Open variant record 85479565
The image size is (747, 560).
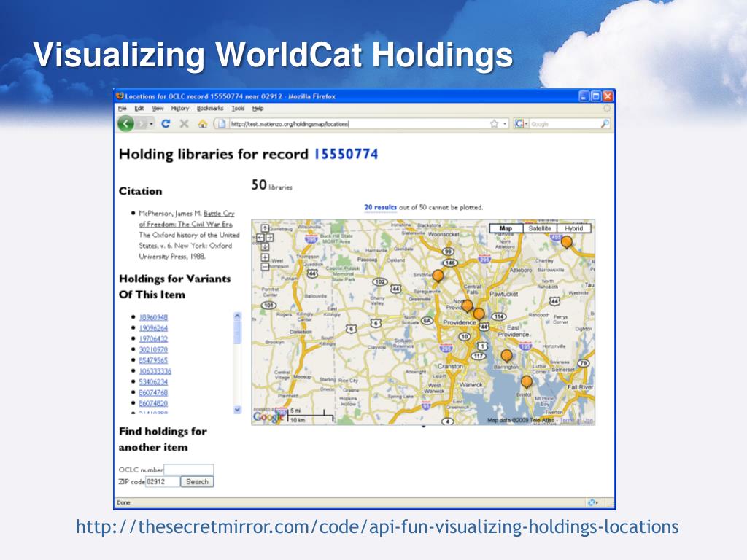[x=153, y=360]
